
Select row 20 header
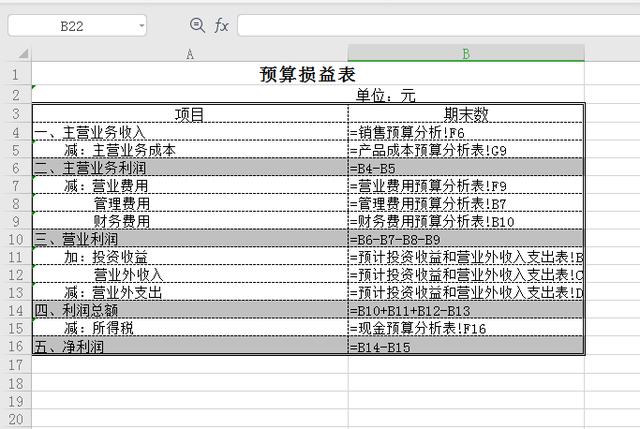[x=16, y=419]
